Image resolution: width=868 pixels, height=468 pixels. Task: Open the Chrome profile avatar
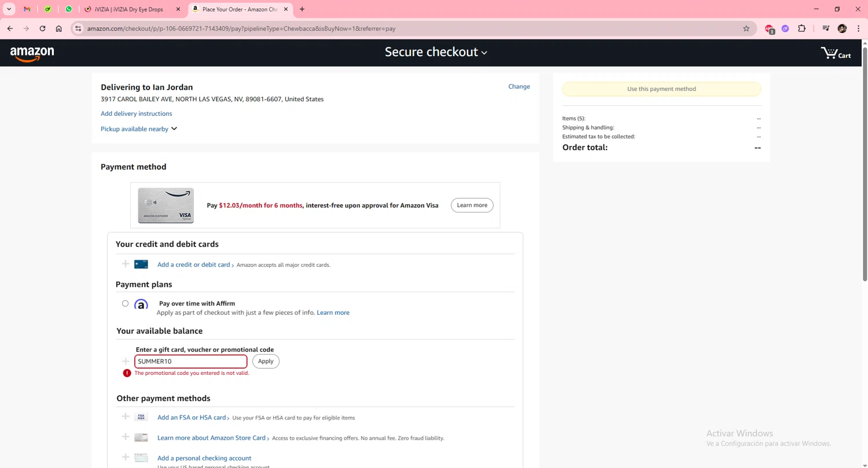point(842,28)
